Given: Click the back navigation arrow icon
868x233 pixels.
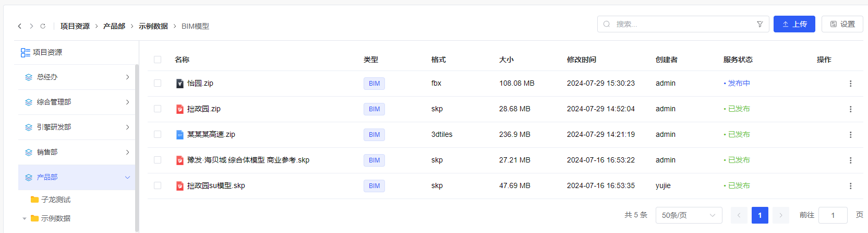Looking at the screenshot, I should (20, 26).
